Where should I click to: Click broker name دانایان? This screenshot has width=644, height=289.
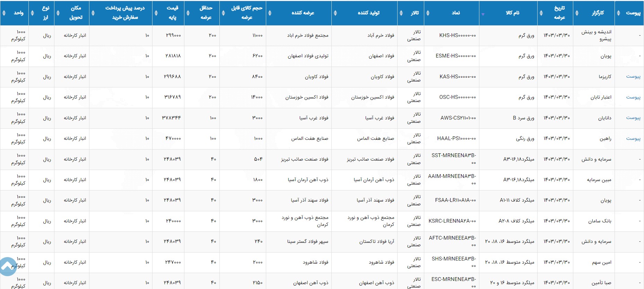click(604, 118)
